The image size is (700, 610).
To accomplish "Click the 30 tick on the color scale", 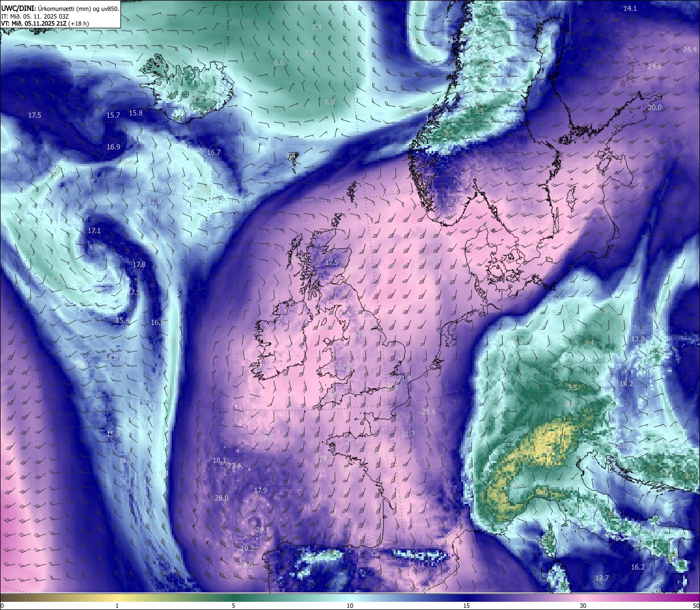I will (x=583, y=606).
